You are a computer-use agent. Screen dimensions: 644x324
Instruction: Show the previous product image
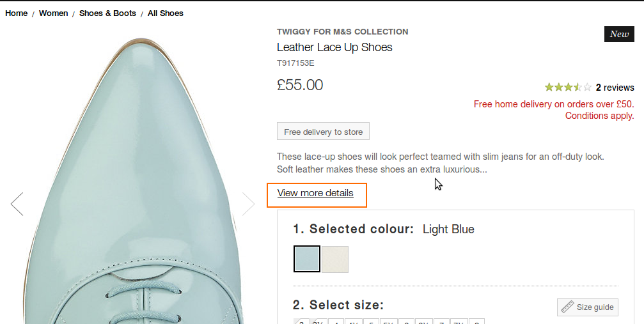17,204
